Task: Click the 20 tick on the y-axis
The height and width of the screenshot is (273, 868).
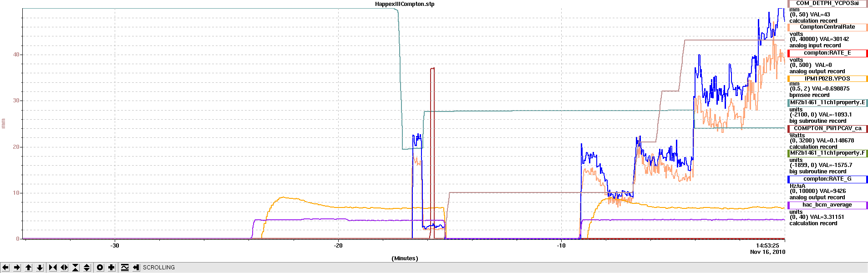Action: point(16,147)
